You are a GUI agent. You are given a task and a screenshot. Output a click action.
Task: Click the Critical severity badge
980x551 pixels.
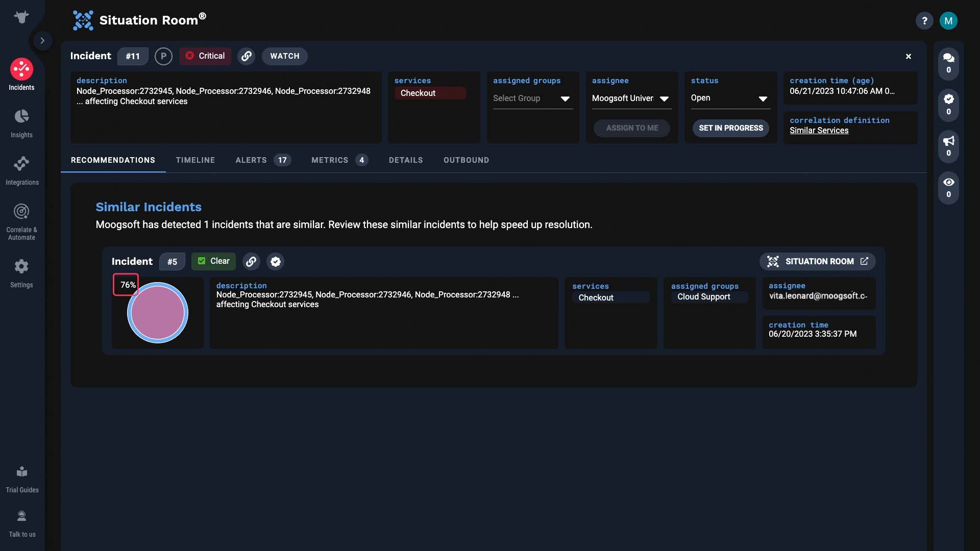pos(205,56)
